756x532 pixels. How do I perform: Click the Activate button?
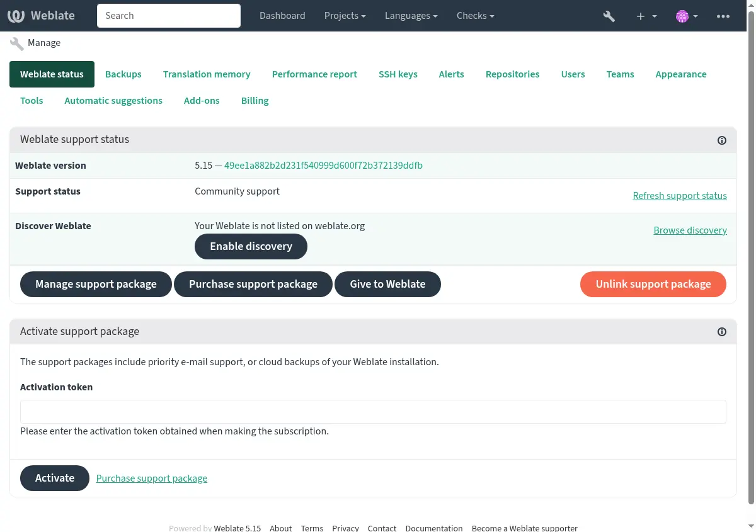coord(55,478)
